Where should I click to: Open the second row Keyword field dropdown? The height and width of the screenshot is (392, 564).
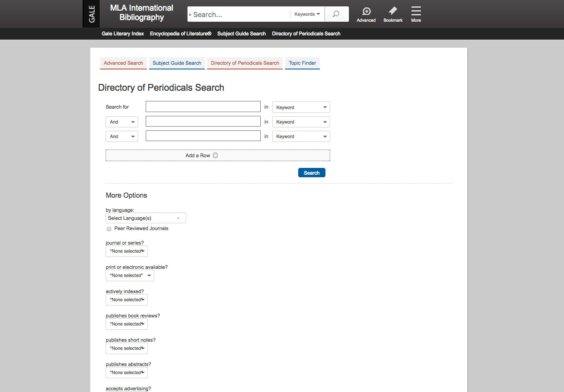301,122
